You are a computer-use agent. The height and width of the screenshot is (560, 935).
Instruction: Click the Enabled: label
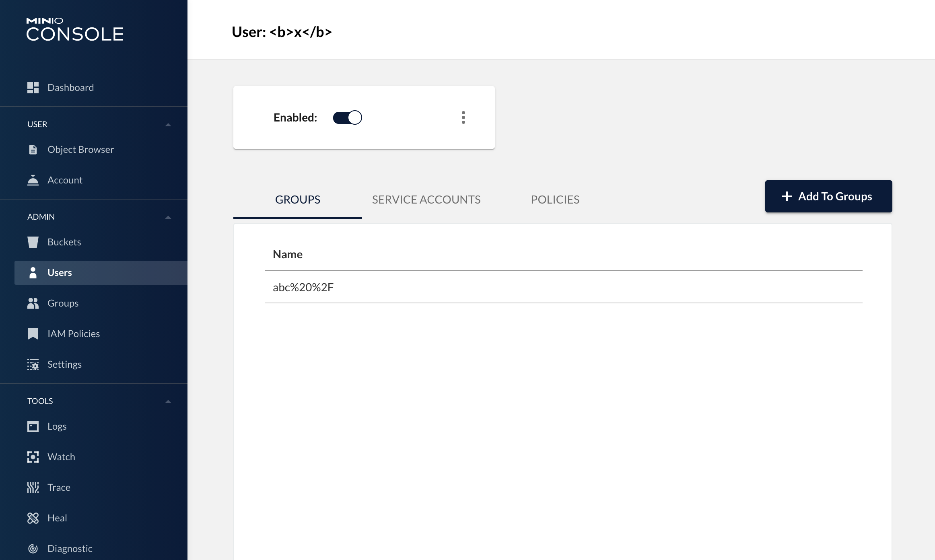point(295,117)
